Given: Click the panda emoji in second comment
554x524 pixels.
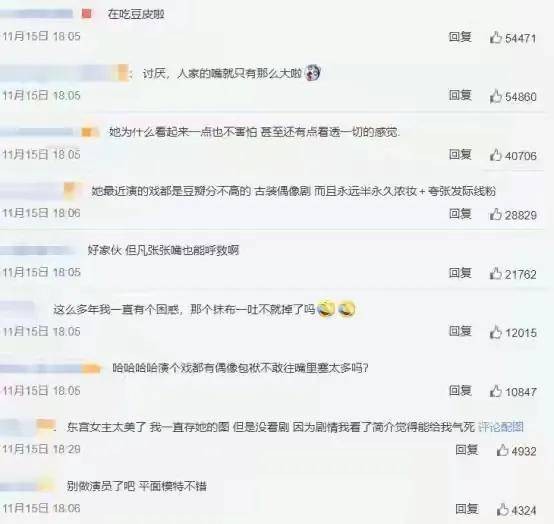Looking at the screenshot, I should click(313, 73).
